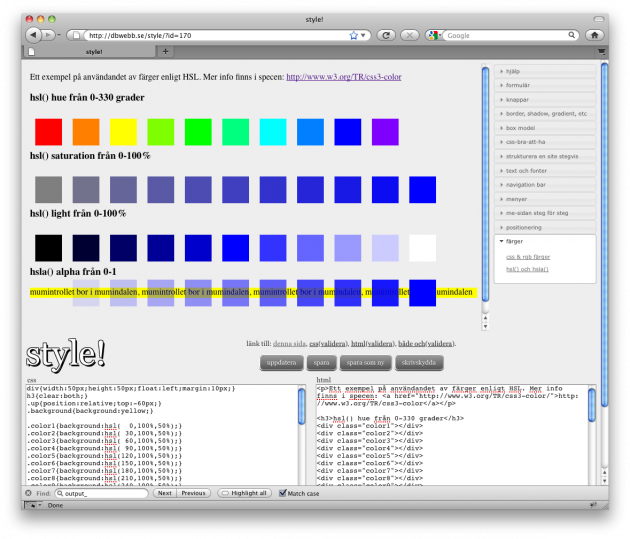
Task: Open the address bar dropdown arrow
Action: (x=363, y=35)
